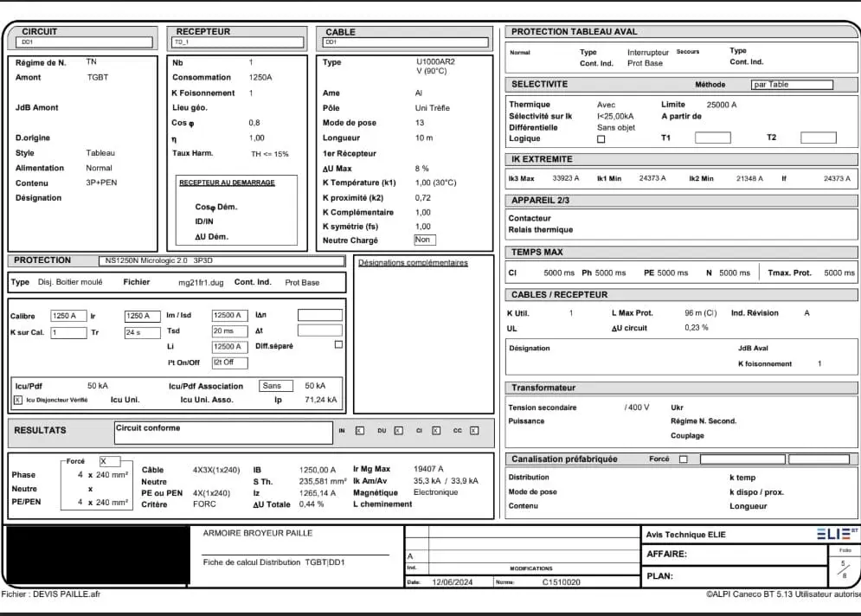Click the Norme value C1510020
This screenshot has height=616, width=861.
pos(562,582)
